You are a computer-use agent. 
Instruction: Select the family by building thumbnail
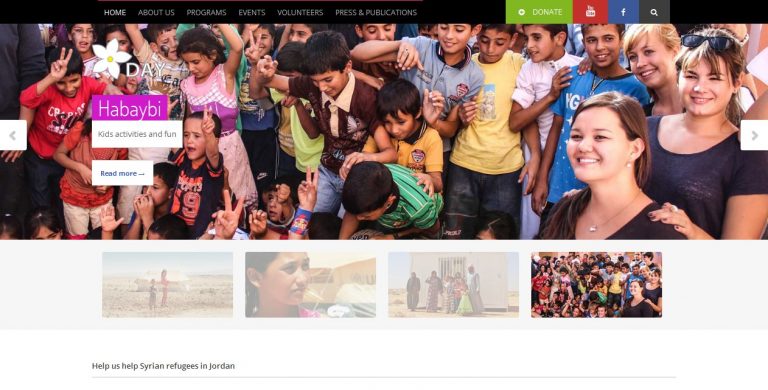(x=454, y=285)
